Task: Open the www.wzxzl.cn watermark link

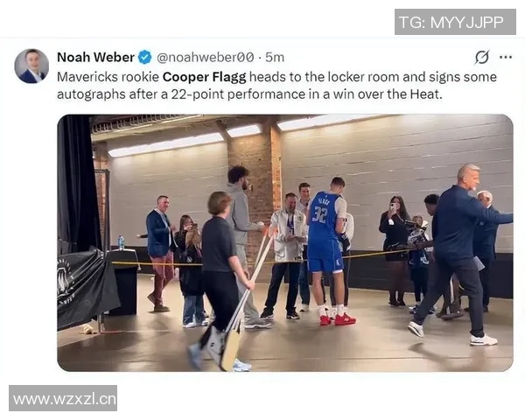Action: (63, 398)
